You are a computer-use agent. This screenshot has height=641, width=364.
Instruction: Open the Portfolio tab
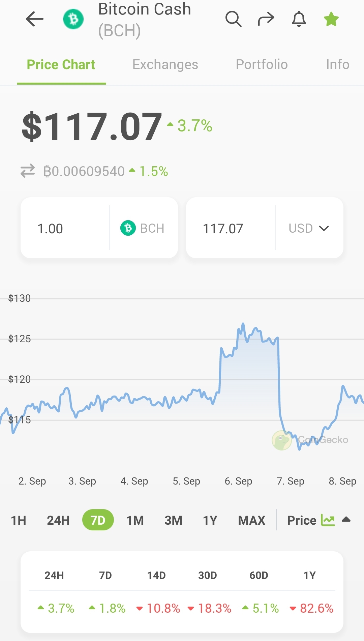pos(262,64)
